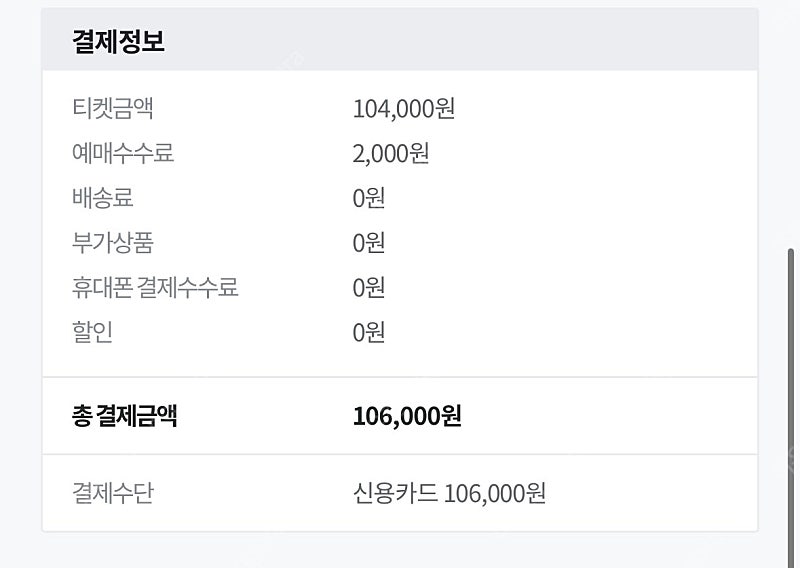800x568 pixels.
Task: Select the 부가상품 label
Action: (x=113, y=243)
